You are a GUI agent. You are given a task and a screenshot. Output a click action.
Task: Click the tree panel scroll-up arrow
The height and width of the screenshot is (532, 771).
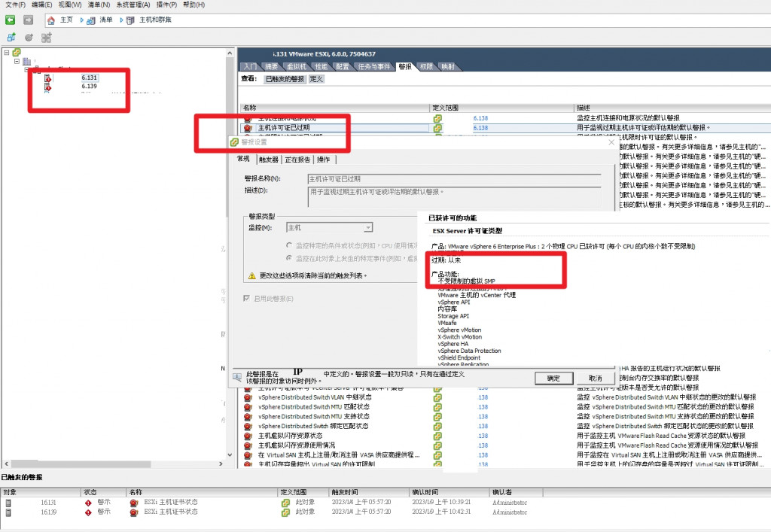230,53
